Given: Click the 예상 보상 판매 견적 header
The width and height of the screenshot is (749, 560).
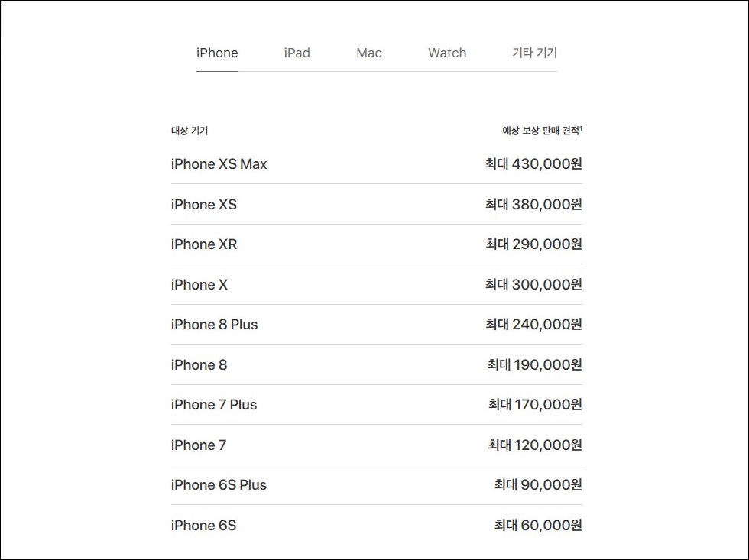Looking at the screenshot, I should pos(542,131).
